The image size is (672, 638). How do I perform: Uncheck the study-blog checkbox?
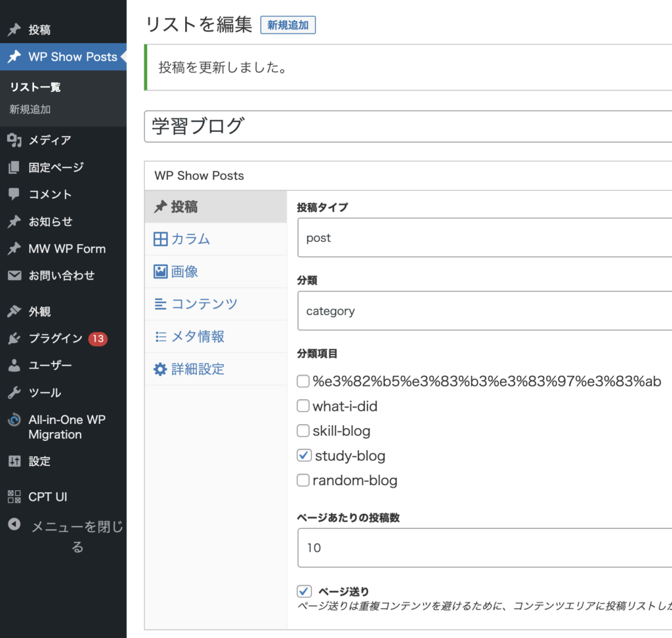pos(304,455)
